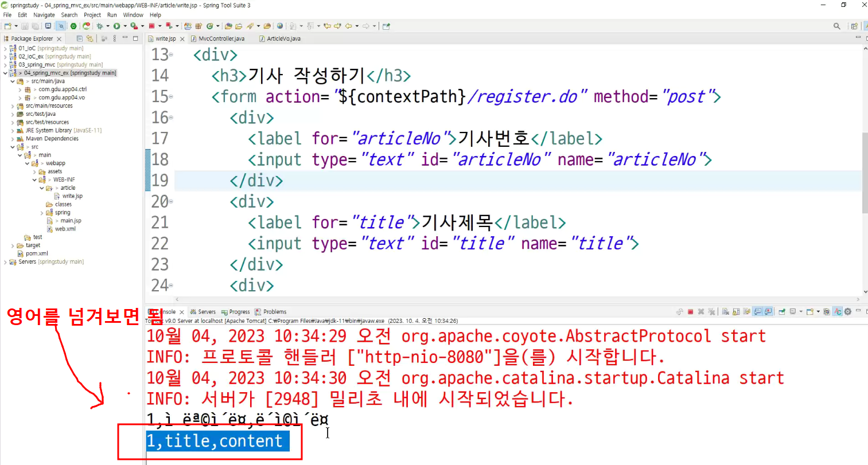Image resolution: width=868 pixels, height=465 pixels.
Task: Open the Run menu
Action: [x=112, y=15]
